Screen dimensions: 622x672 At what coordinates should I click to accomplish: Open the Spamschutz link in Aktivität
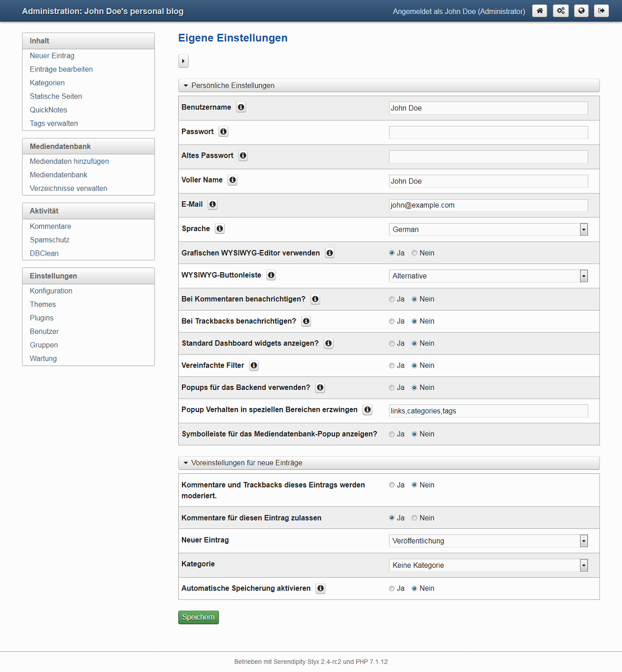(x=50, y=240)
